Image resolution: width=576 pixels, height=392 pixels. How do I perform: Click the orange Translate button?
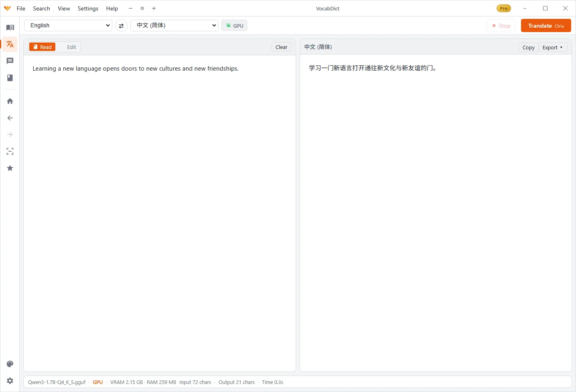546,26
